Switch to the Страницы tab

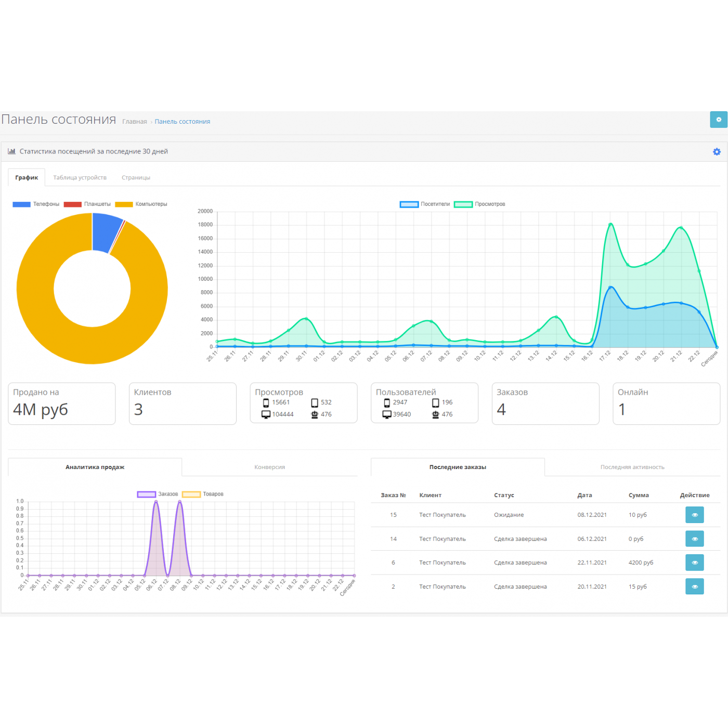[136, 178]
